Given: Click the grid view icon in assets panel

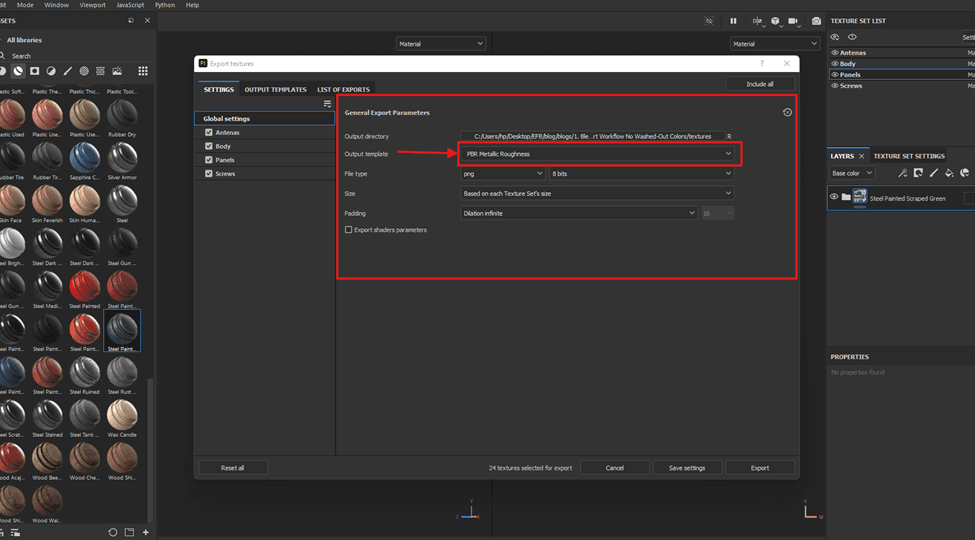Looking at the screenshot, I should click(x=143, y=71).
